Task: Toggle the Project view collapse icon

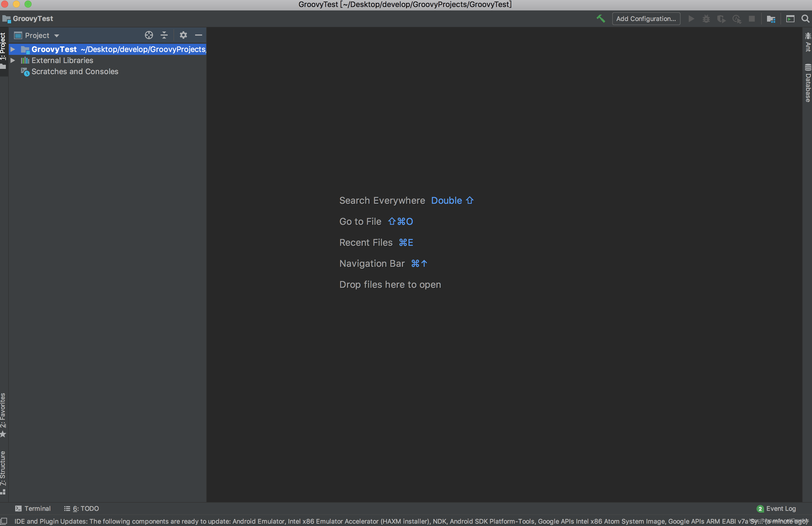Action: click(x=165, y=36)
